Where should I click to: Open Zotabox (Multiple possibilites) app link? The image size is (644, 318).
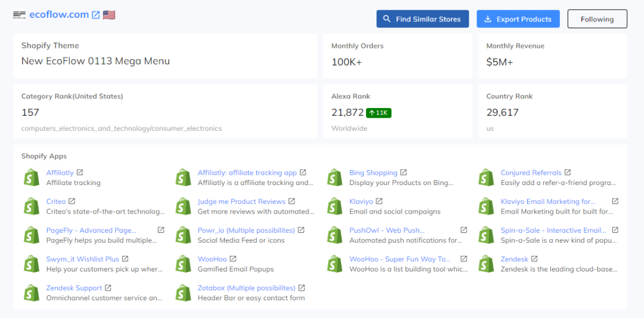(x=246, y=288)
